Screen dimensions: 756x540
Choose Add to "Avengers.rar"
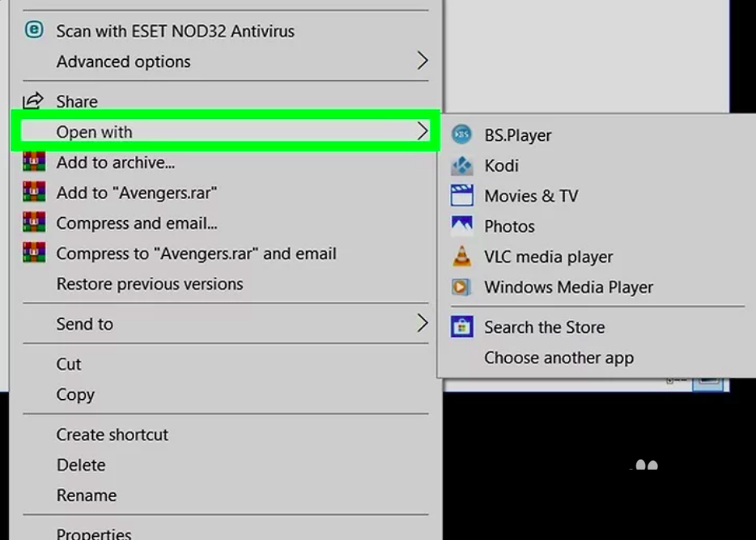pyautogui.click(x=226, y=193)
